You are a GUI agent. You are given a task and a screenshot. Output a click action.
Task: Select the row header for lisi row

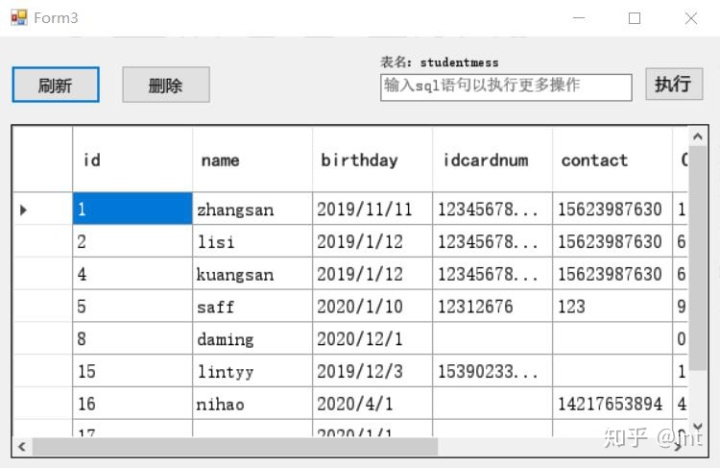click(43, 241)
